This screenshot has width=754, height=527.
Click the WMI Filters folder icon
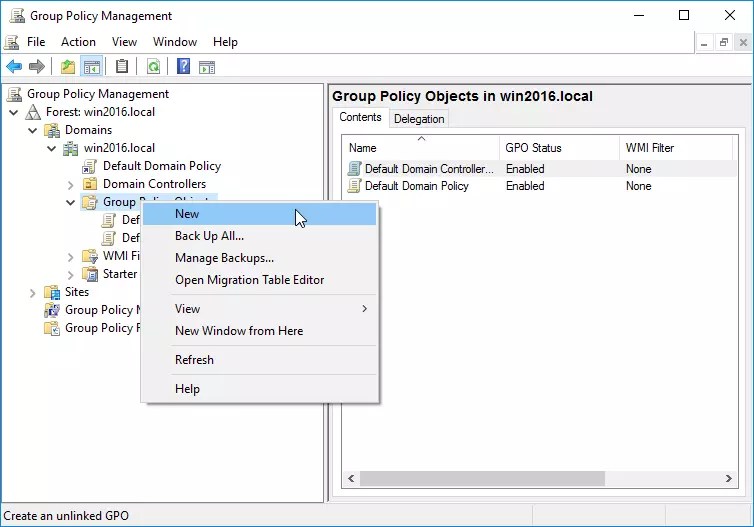tap(90, 256)
